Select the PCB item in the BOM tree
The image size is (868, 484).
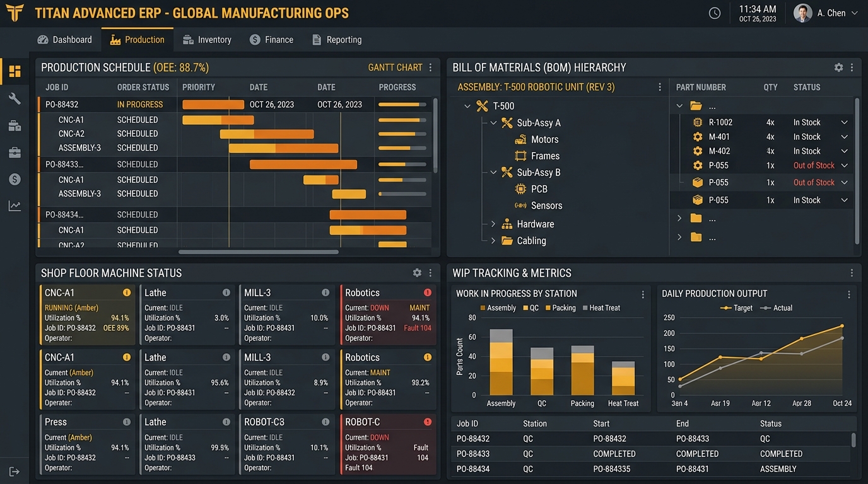(539, 189)
